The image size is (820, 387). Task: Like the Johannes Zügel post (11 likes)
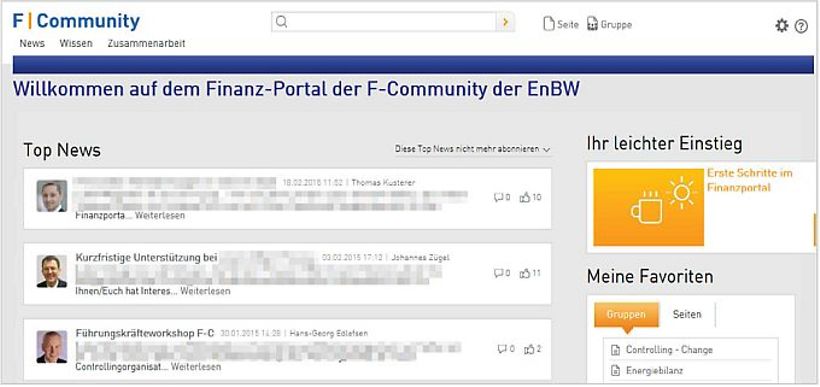(x=525, y=274)
